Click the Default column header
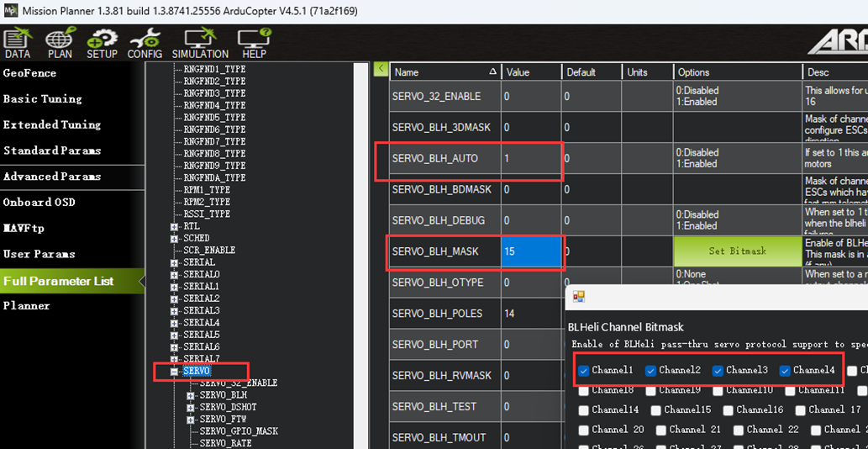 click(592, 72)
